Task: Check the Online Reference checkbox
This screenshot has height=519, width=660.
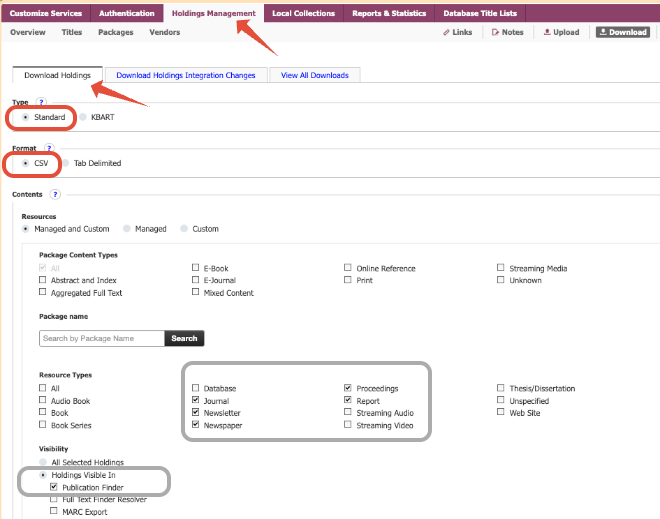Action: (x=348, y=268)
